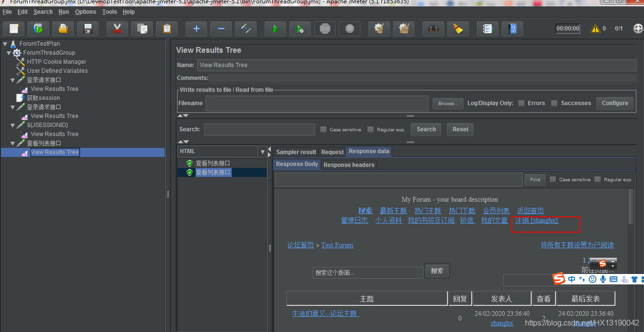Click the response body vertical scrollbar
644x332 pixels.
[x=631, y=207]
